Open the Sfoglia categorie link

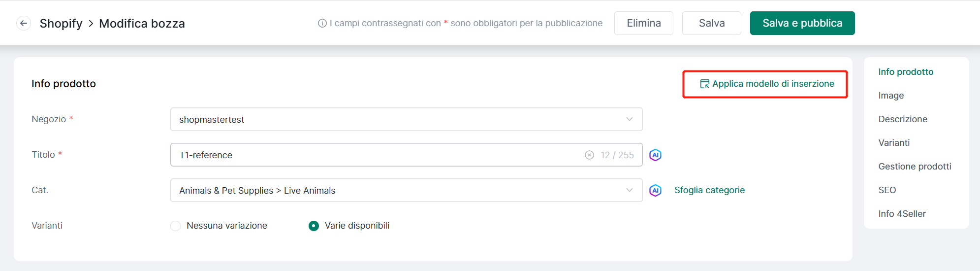pos(709,190)
